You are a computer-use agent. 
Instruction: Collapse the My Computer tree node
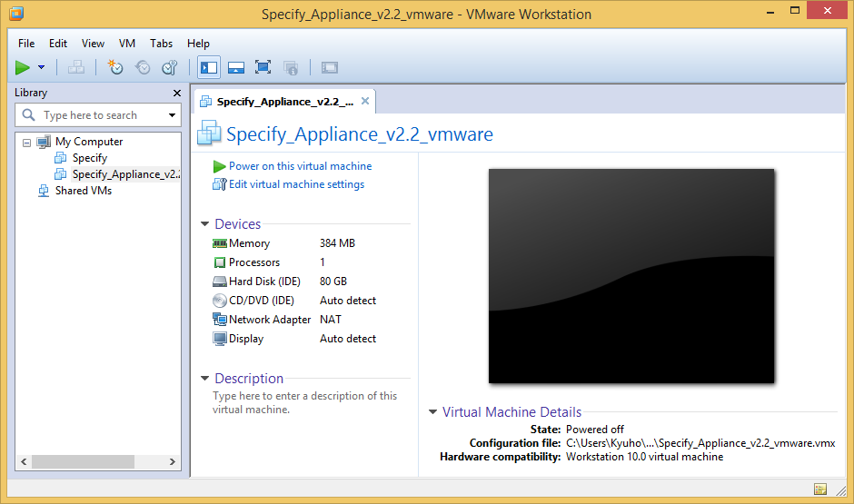26,143
